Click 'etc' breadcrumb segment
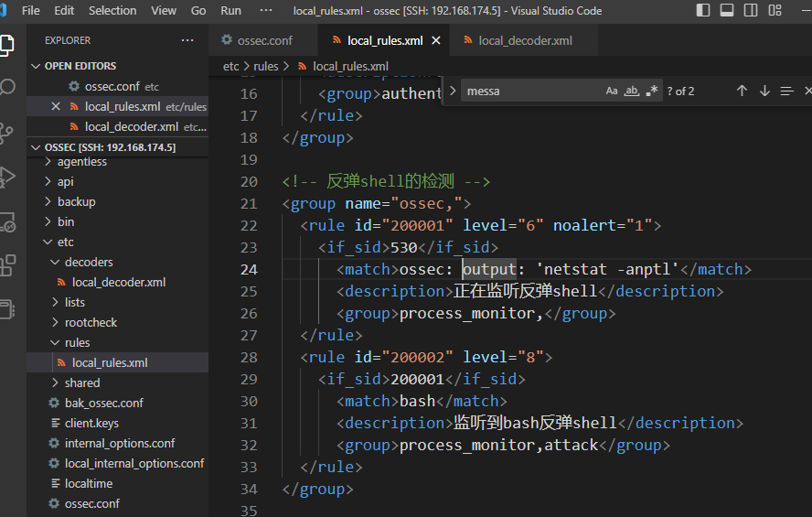The width and height of the screenshot is (812, 517). [231, 66]
